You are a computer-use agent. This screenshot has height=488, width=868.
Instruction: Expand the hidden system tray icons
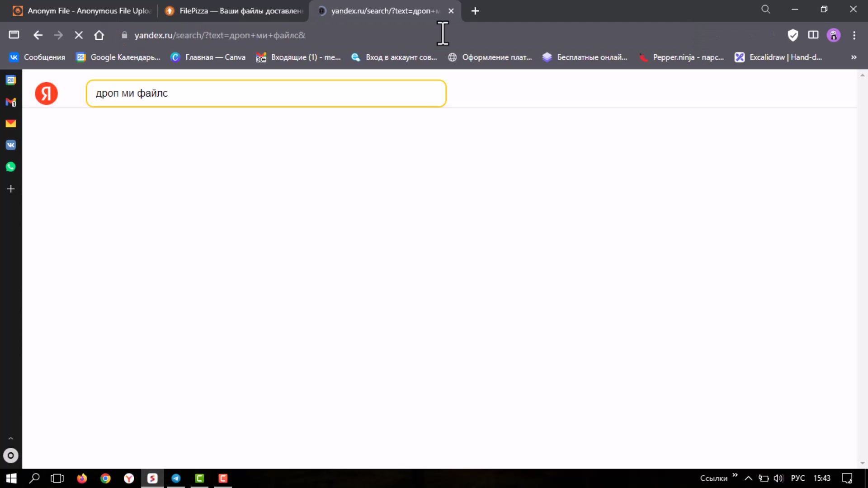coord(748,479)
